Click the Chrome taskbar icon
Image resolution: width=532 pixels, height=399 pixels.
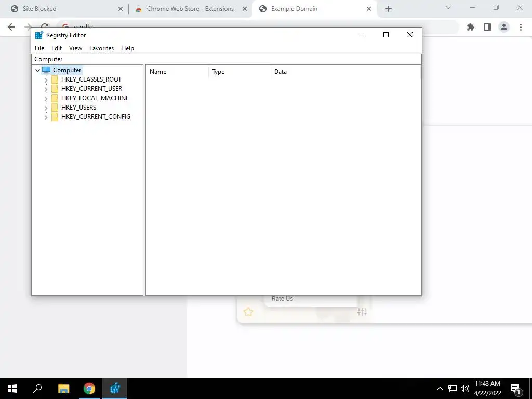tap(89, 389)
